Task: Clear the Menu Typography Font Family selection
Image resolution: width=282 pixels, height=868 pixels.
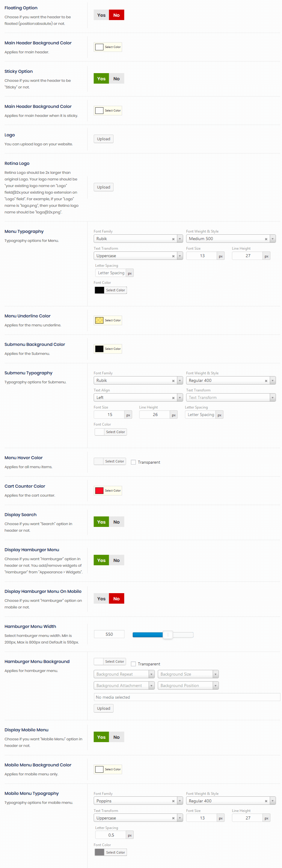Action: click(173, 239)
